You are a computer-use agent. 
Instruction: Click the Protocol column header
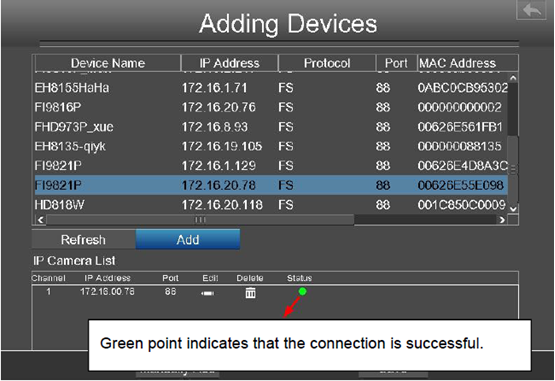click(x=327, y=63)
